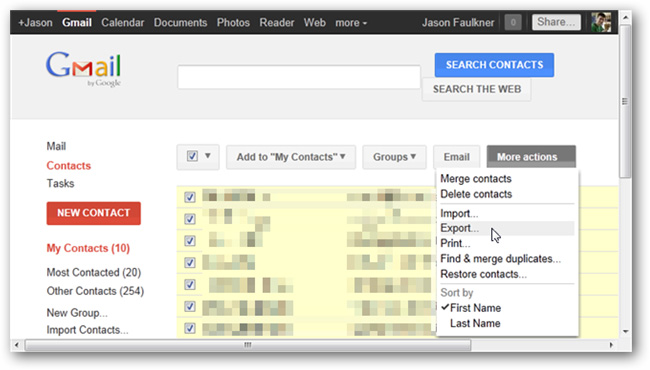Click the horizontal scrollbar thumb

(x=248, y=345)
